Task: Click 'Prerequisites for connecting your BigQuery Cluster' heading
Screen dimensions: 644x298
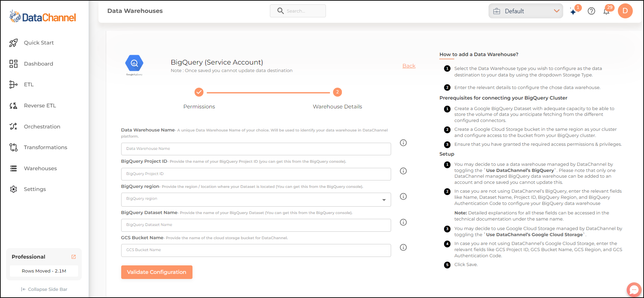Action: (503, 98)
